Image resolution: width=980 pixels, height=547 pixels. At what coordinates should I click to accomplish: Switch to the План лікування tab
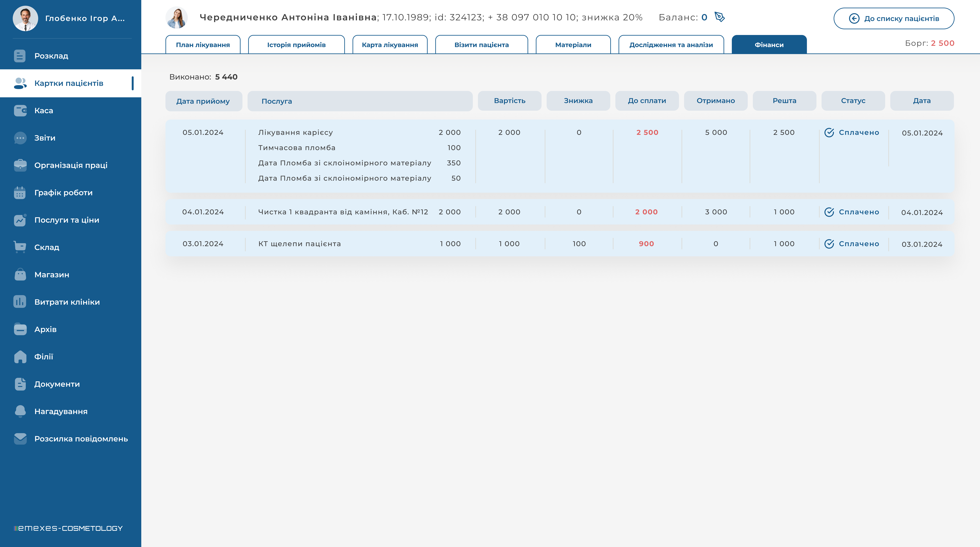pos(203,45)
